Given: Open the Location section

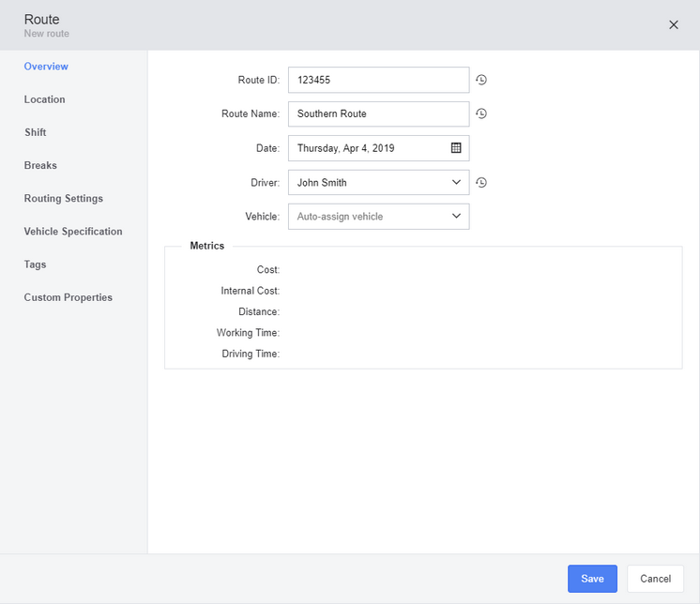Looking at the screenshot, I should [45, 99].
